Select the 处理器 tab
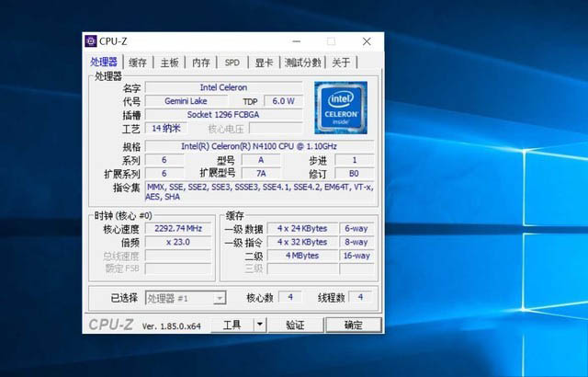This screenshot has width=588, height=377. pyautogui.click(x=104, y=62)
